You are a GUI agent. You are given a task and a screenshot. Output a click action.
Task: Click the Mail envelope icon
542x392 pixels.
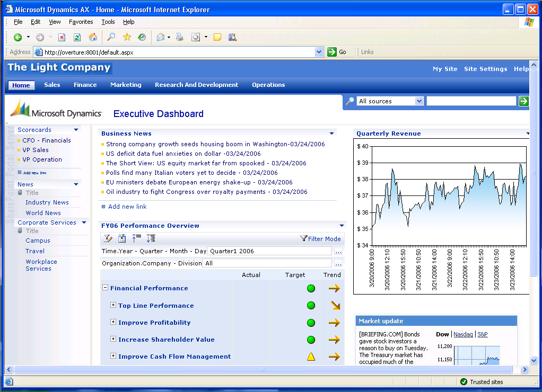160,37
